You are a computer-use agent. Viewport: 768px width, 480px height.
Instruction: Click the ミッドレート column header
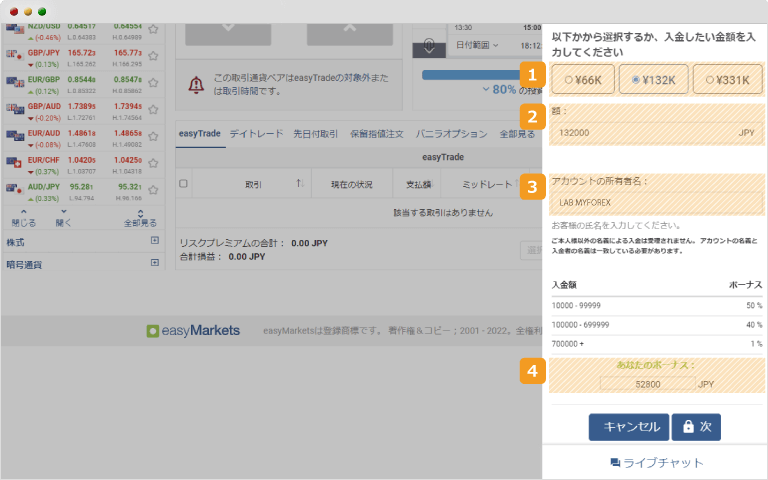[x=487, y=184]
